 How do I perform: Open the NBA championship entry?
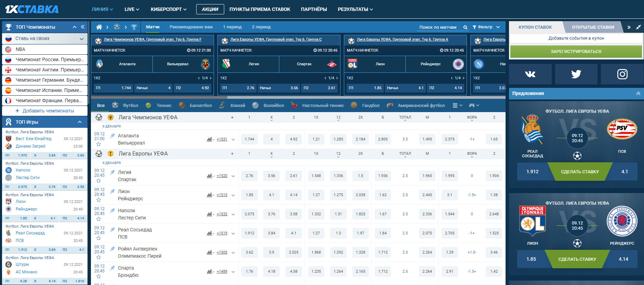(x=45, y=49)
